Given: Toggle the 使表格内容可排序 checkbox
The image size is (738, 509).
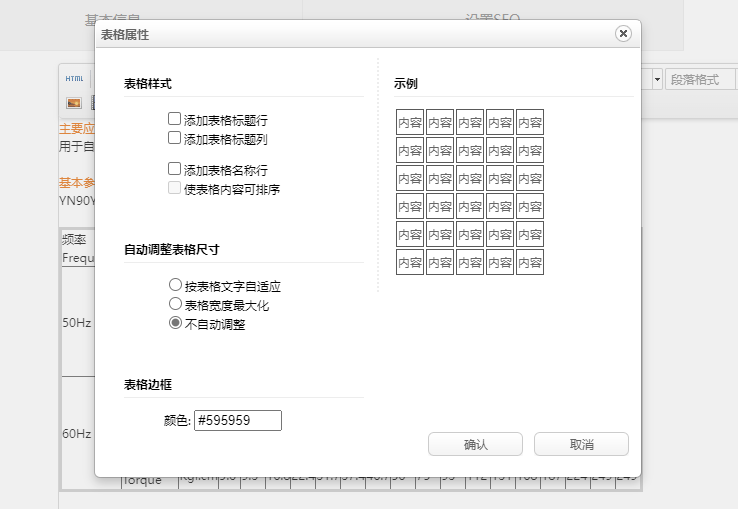Looking at the screenshot, I should tap(175, 188).
